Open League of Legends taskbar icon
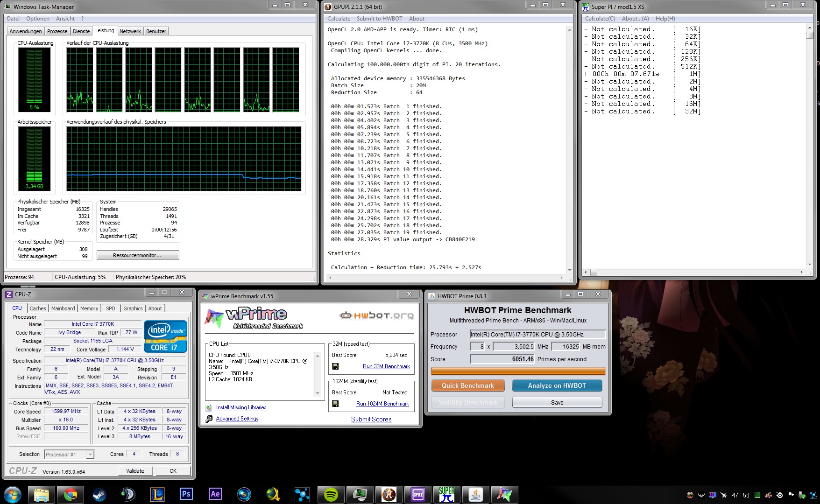 click(157, 494)
